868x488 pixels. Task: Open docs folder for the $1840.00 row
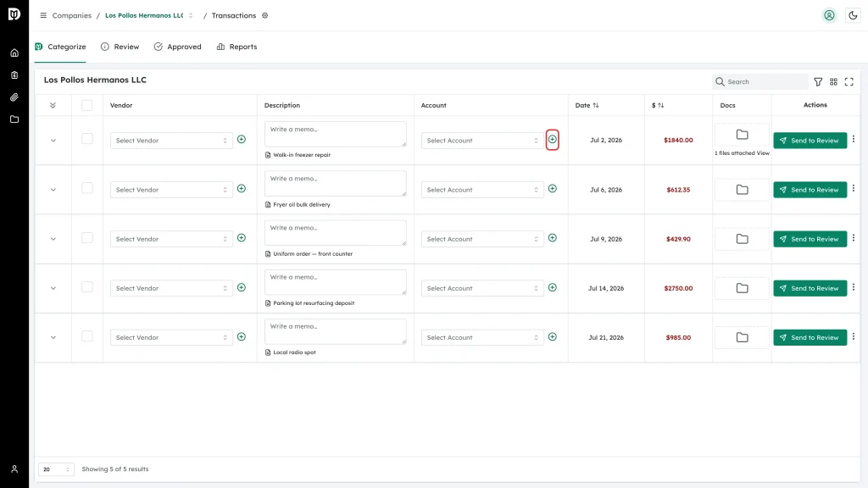(x=743, y=135)
